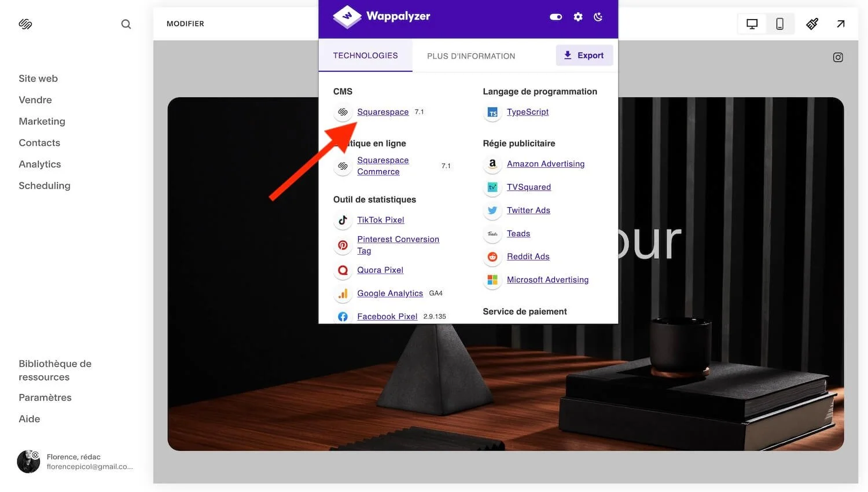This screenshot has width=868, height=492.
Task: Open Site web in sidebar
Action: [38, 78]
